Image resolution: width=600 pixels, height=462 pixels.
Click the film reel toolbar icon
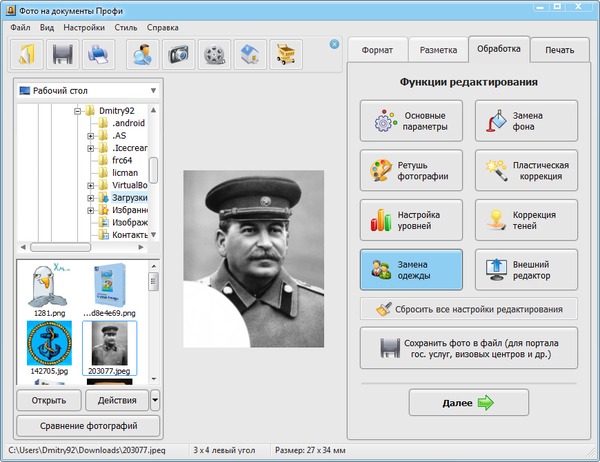[216, 53]
